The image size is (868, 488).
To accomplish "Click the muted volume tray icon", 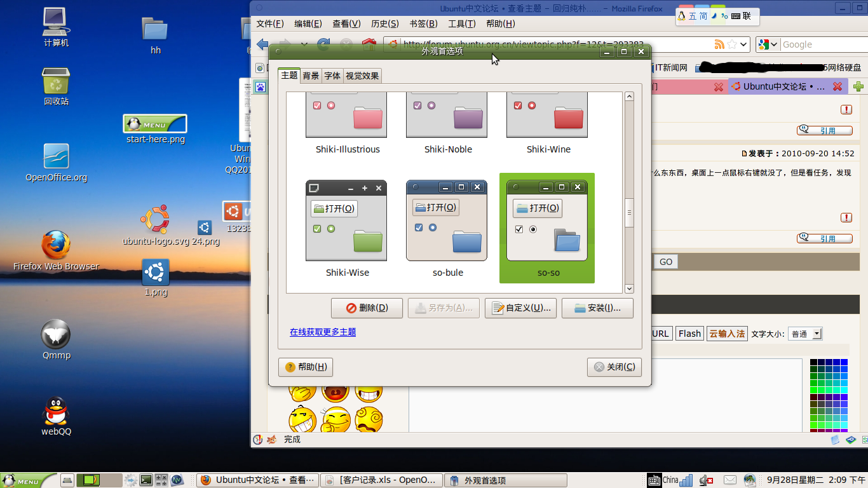I will [x=706, y=480].
